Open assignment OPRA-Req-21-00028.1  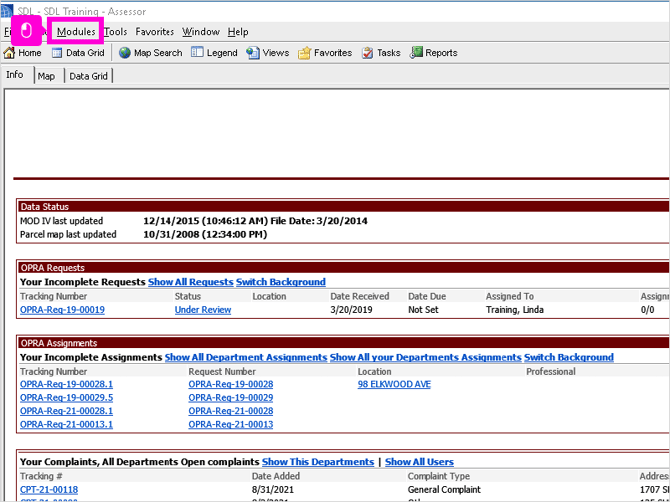(x=67, y=411)
